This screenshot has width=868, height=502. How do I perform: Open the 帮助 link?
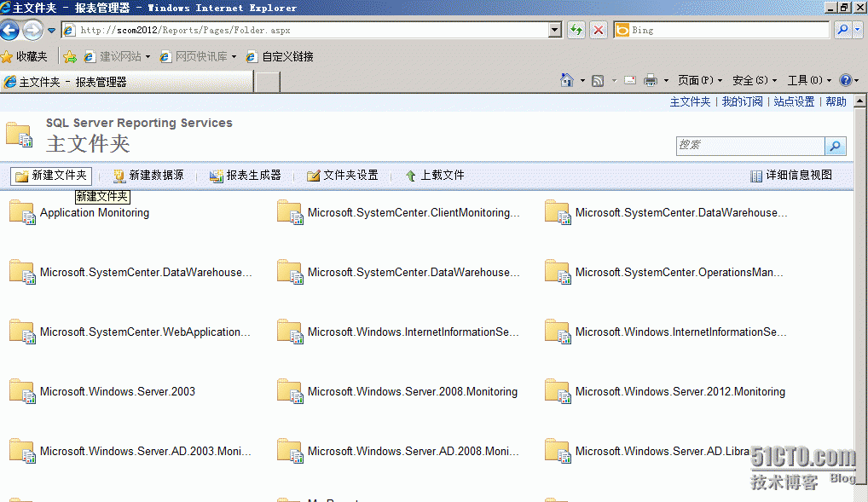(x=836, y=101)
